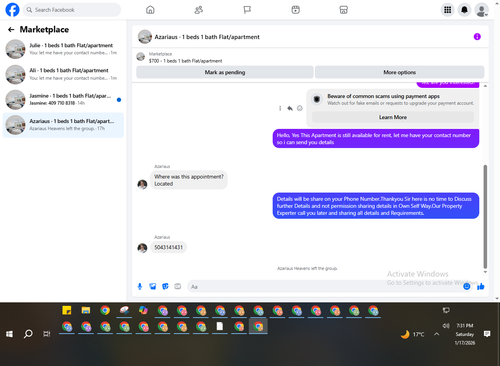
Task: Show hidden tray icons chevron
Action: [436, 334]
